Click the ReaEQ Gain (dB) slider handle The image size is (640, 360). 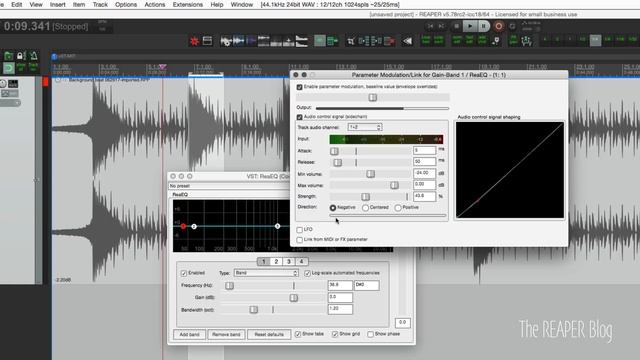293,298
